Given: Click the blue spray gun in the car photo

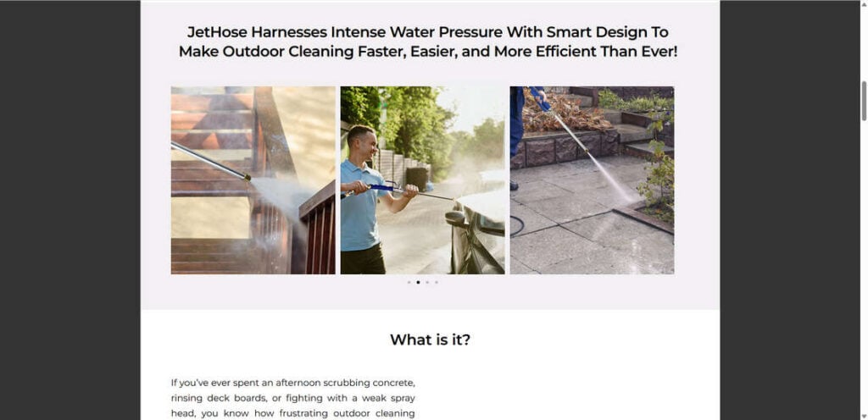Looking at the screenshot, I should [387, 189].
